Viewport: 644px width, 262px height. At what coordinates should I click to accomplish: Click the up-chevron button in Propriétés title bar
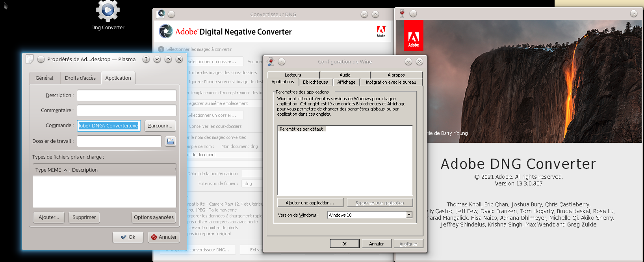pos(168,59)
